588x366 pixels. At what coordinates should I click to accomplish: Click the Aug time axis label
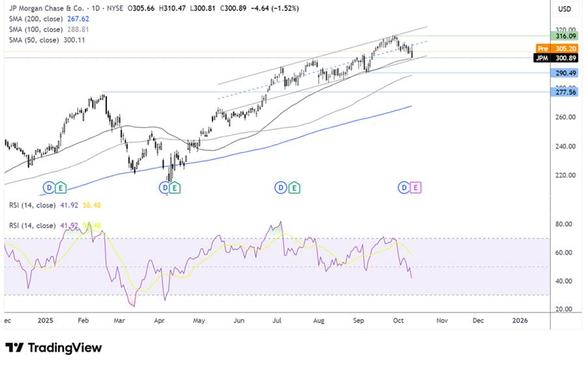click(x=318, y=320)
